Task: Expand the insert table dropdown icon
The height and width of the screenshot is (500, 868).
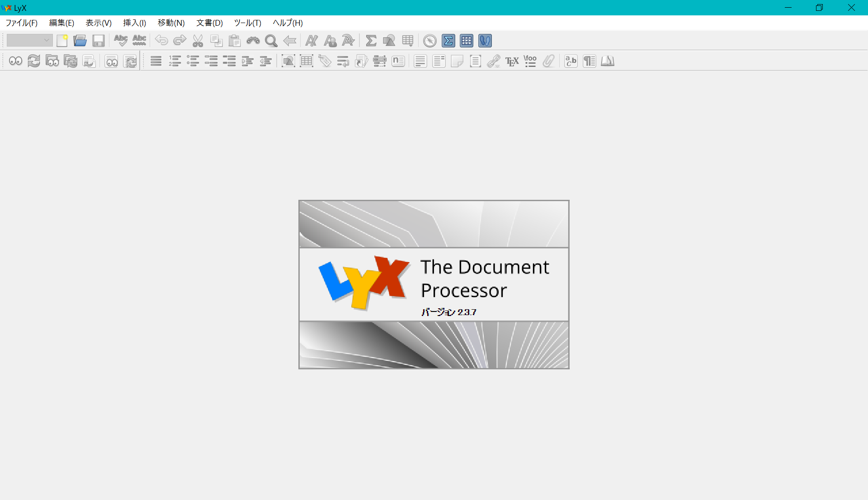Action: (x=408, y=41)
